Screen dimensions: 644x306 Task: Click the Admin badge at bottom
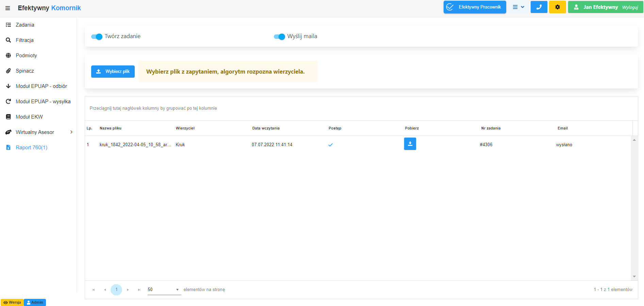tap(35, 303)
